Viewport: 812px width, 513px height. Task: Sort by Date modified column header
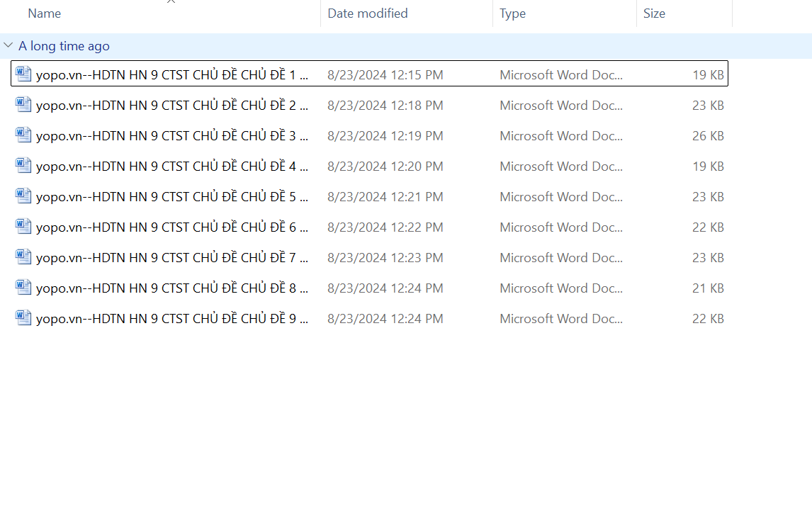click(x=367, y=13)
